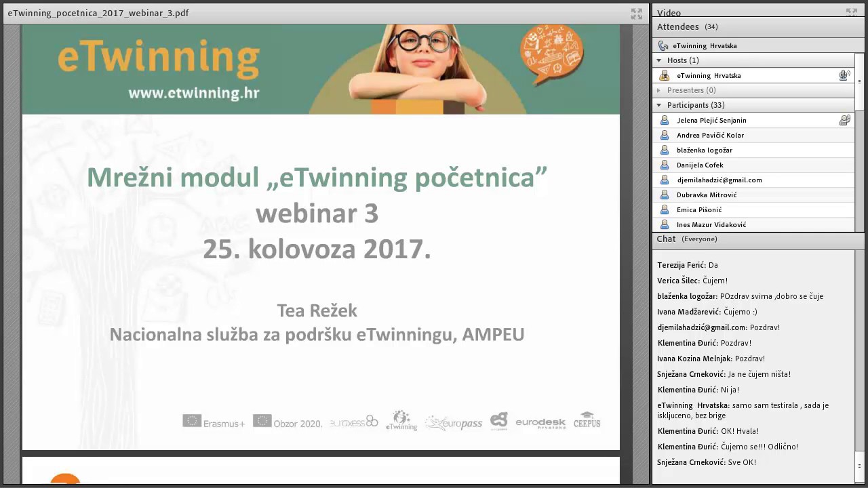Viewport: 868px width, 488px height.
Task: Click the host avatar icon of eTwinning Hrvatska
Action: [x=664, y=75]
